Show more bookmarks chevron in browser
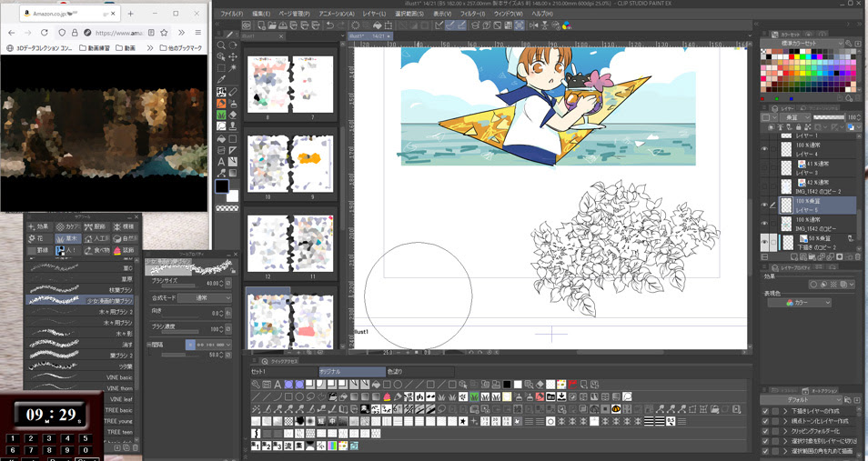This screenshot has width=868, height=461. (149, 48)
